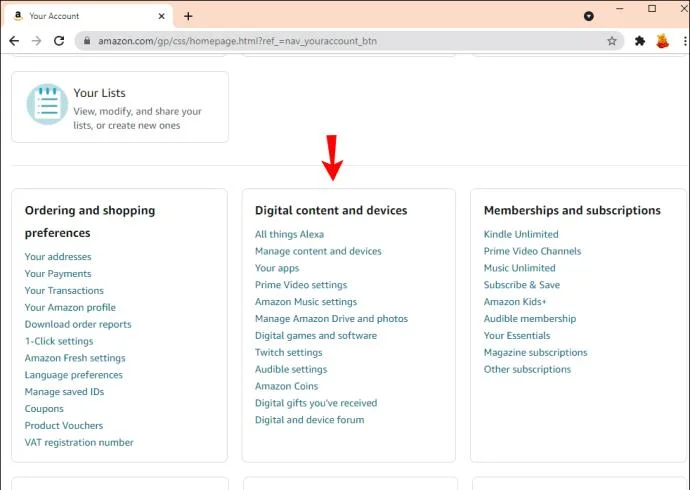
Task: Click Audible membership
Action: [x=530, y=319]
